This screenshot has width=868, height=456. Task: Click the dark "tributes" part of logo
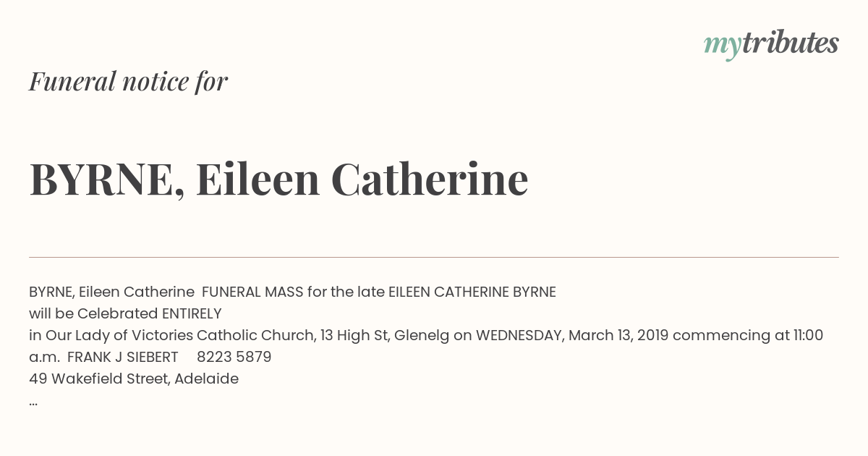click(790, 43)
